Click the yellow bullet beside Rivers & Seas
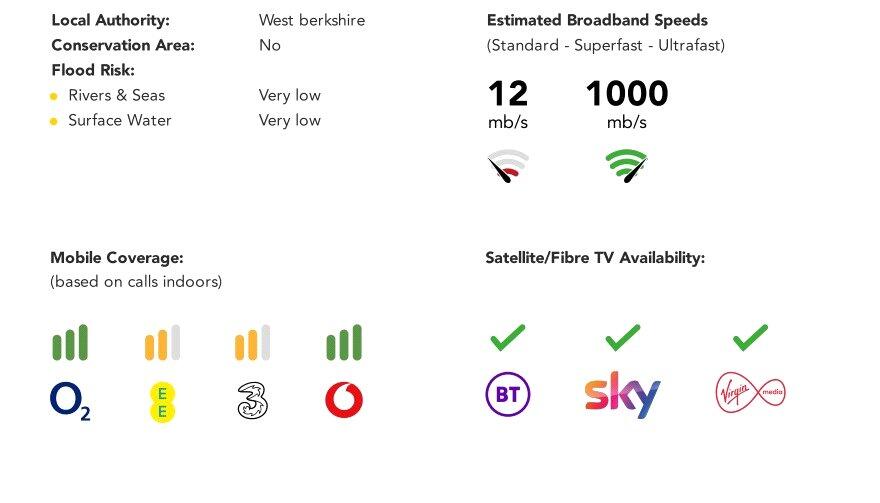880x503 pixels. pos(53,96)
